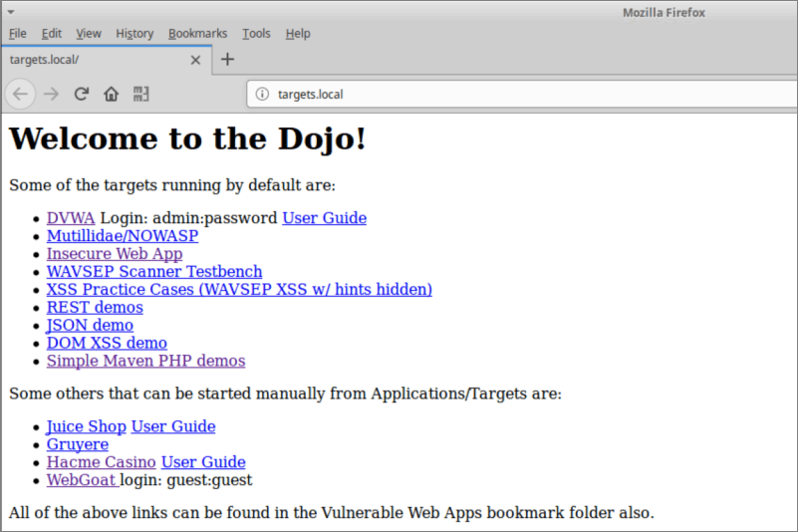The image size is (798, 532).
Task: Open a new tab with plus button
Action: 227,60
